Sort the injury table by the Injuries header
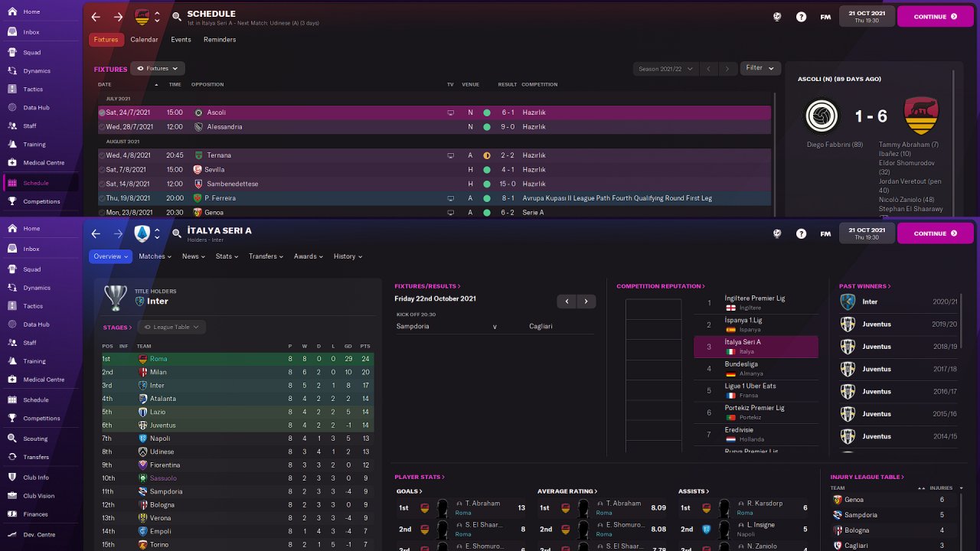 click(941, 487)
